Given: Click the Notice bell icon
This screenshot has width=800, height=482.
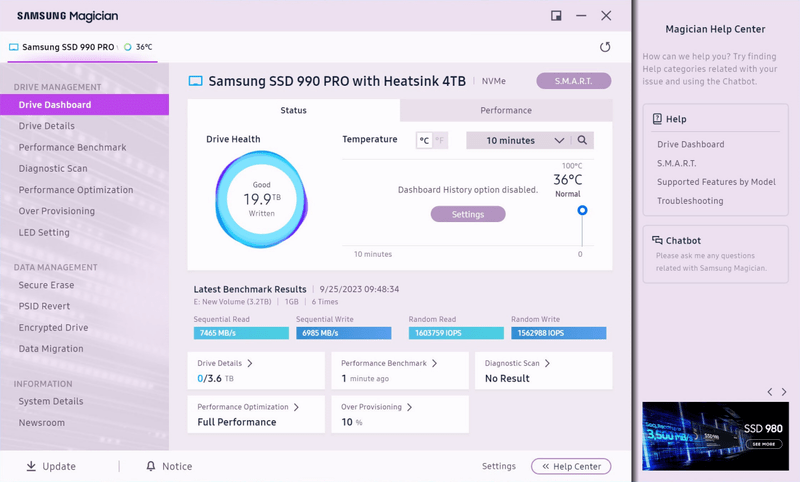Looking at the screenshot, I should [151, 466].
